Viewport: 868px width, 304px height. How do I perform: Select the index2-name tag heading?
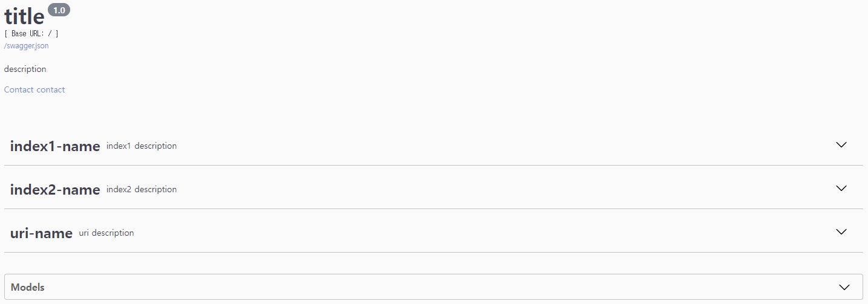[x=55, y=190]
